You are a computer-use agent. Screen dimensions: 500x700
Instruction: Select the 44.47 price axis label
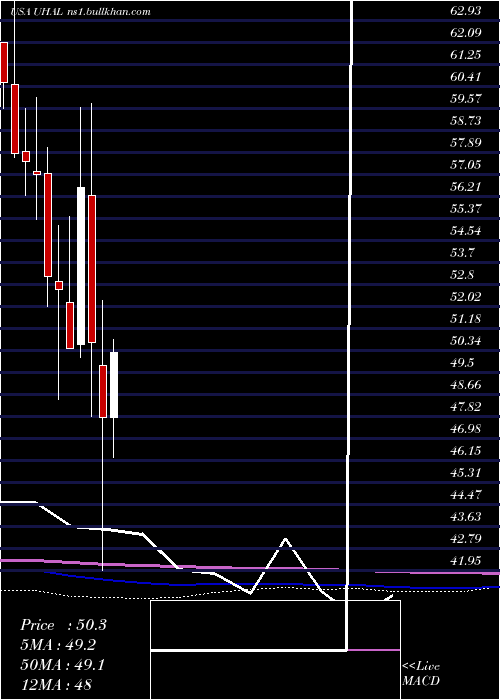(x=466, y=495)
